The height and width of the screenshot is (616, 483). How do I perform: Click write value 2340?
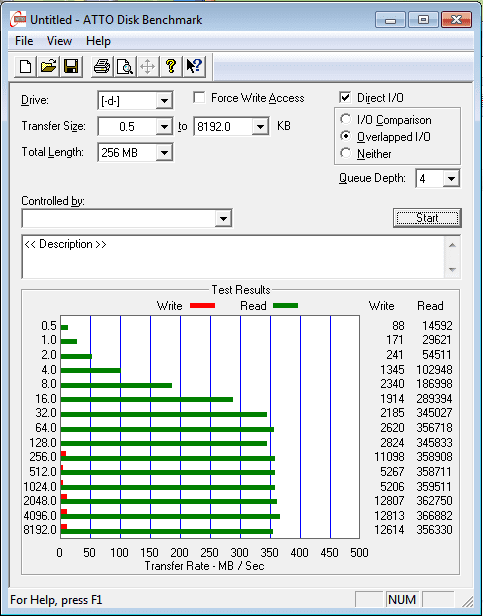pyautogui.click(x=390, y=383)
